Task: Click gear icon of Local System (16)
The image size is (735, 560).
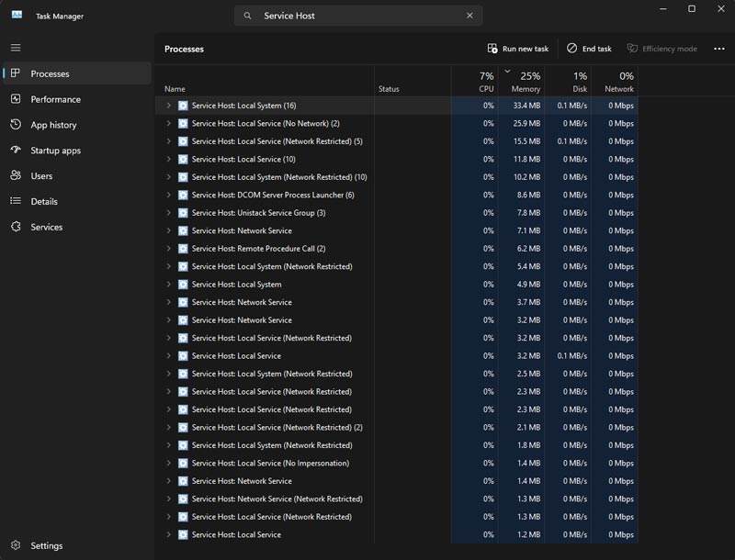Action: [x=183, y=106]
